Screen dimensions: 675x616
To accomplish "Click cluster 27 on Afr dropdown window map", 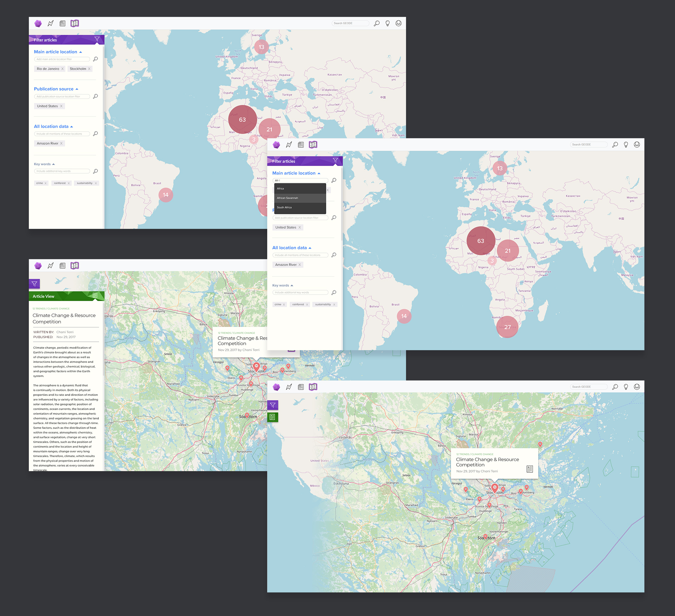I will click(x=507, y=327).
